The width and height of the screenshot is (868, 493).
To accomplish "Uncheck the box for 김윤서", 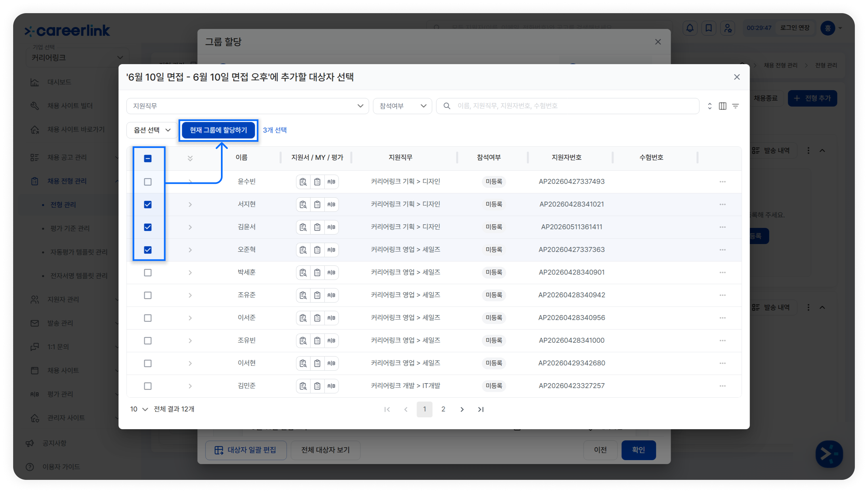I will coord(148,227).
